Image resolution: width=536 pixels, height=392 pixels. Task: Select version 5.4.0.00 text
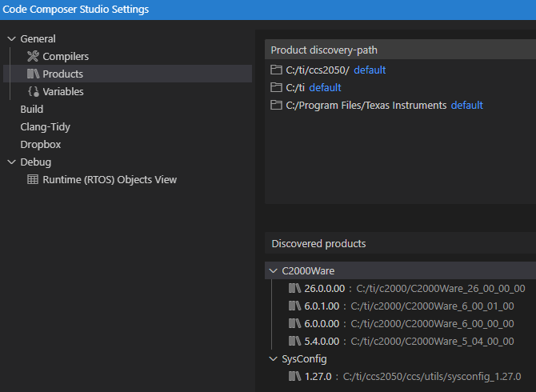[322, 341]
